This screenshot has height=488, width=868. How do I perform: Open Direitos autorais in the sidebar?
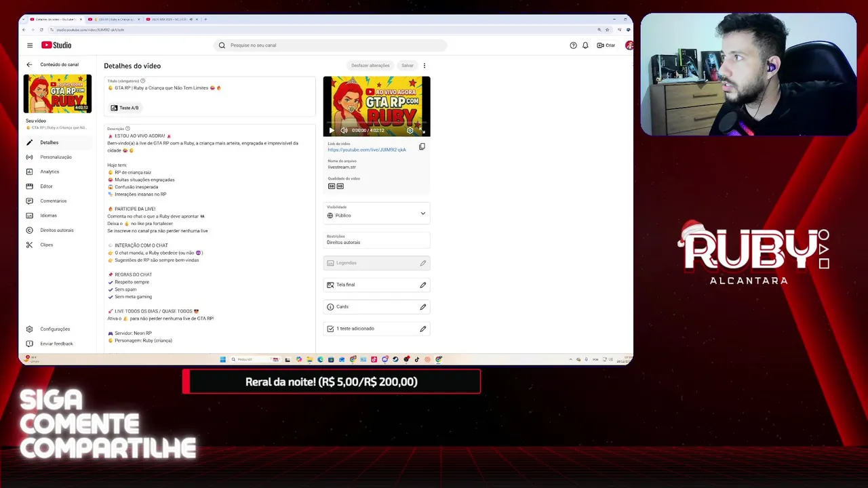tap(57, 230)
